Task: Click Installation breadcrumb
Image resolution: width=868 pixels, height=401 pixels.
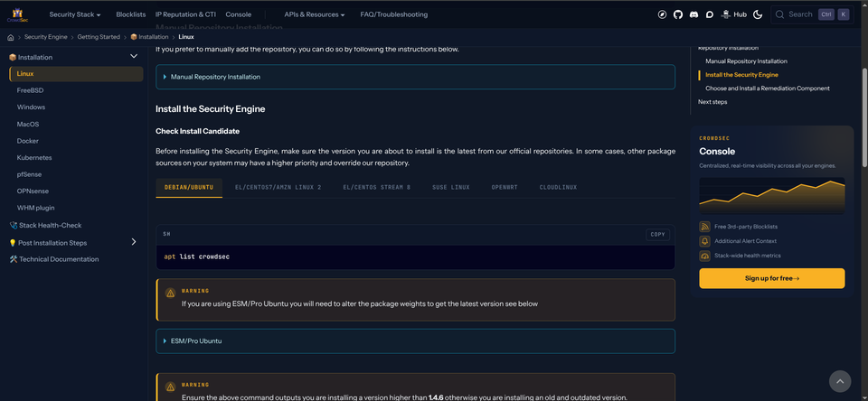Action: (149, 37)
